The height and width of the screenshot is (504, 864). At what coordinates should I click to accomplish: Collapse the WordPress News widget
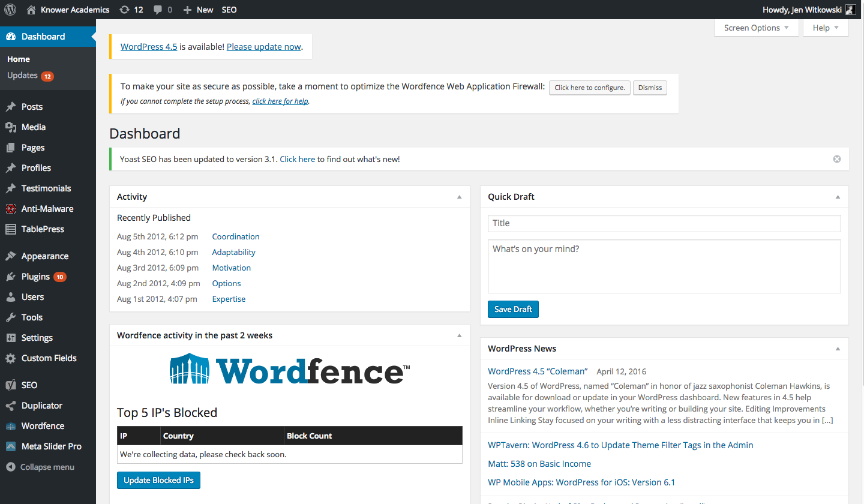[838, 349]
